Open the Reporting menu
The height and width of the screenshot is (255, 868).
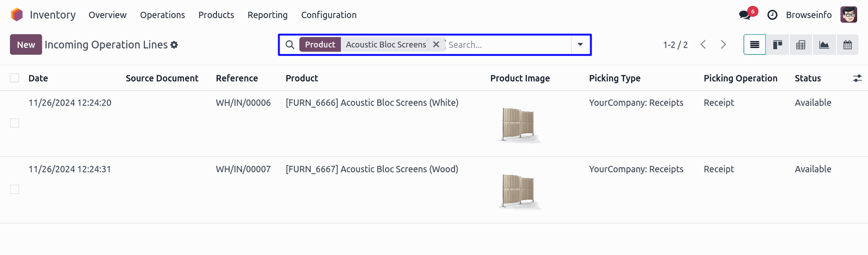point(267,15)
